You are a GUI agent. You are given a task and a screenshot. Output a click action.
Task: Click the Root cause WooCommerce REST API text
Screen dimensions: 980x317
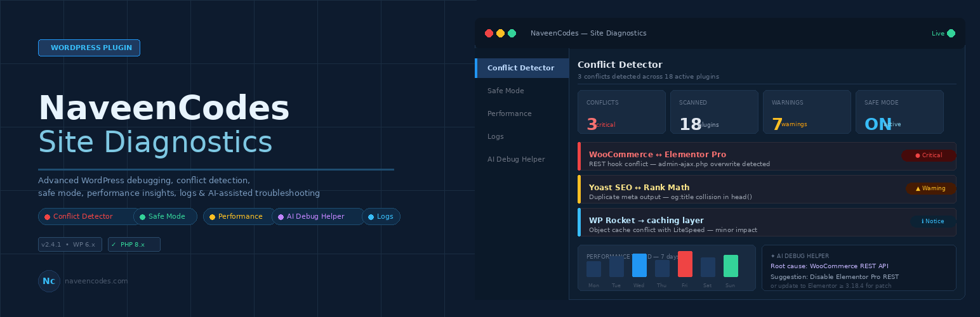pos(829,266)
